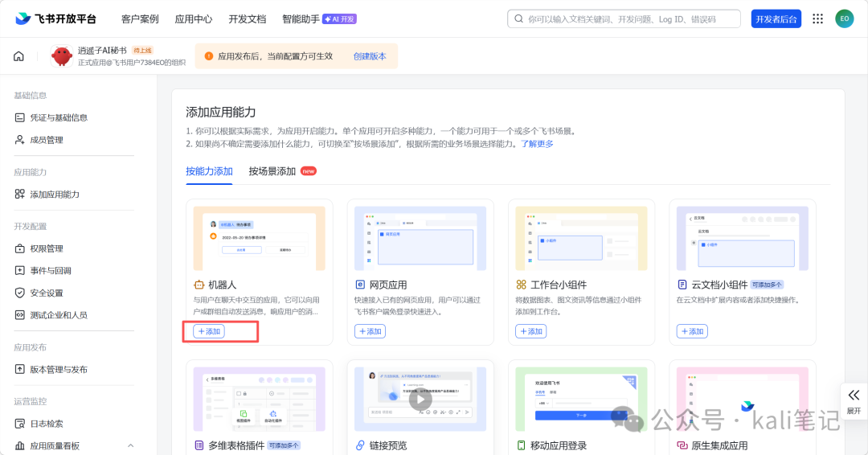Viewport: 868px width, 455px height.
Task: Click the red robot app avatar
Action: pos(61,56)
